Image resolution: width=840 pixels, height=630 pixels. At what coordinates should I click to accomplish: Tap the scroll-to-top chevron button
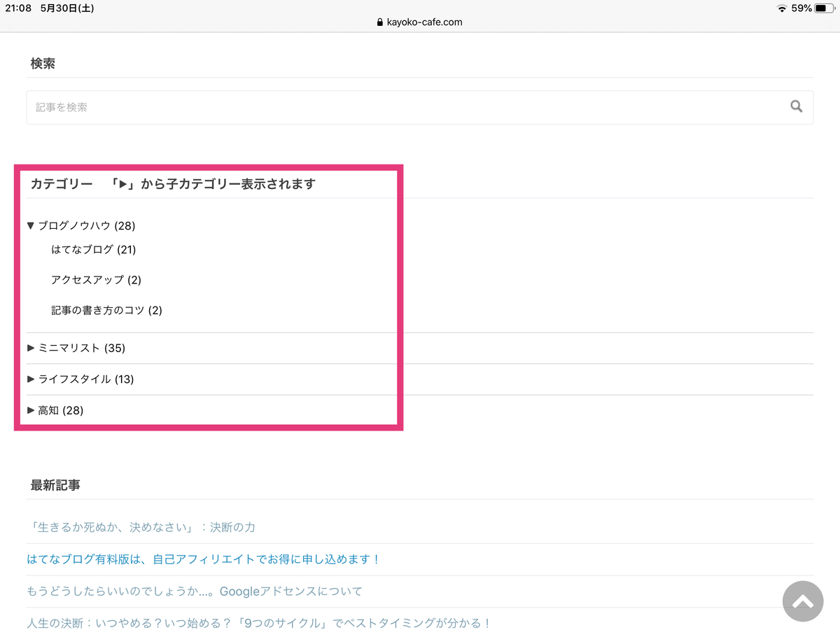coord(803,601)
